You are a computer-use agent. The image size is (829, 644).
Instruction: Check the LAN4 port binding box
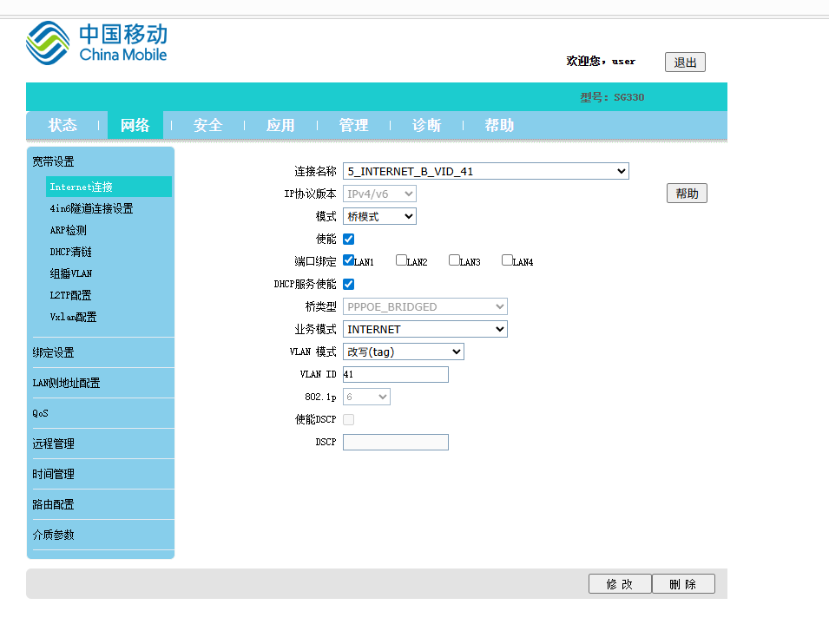click(507, 260)
